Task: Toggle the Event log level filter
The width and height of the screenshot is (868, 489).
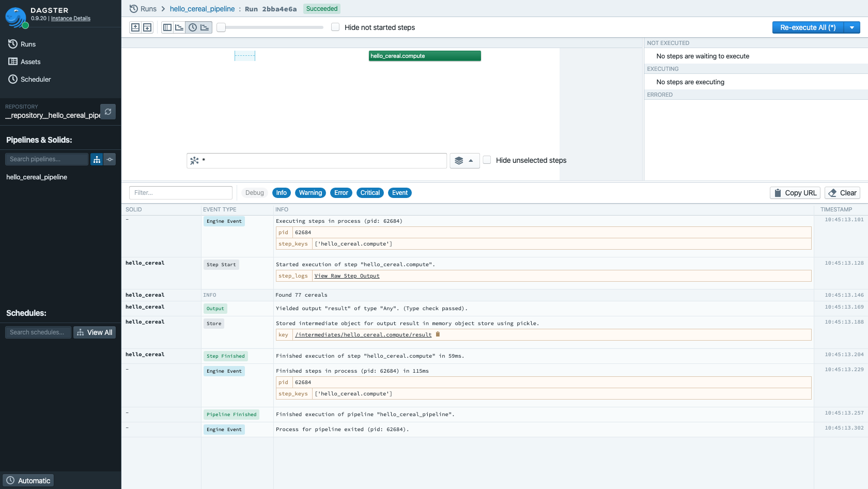Action: click(x=400, y=193)
